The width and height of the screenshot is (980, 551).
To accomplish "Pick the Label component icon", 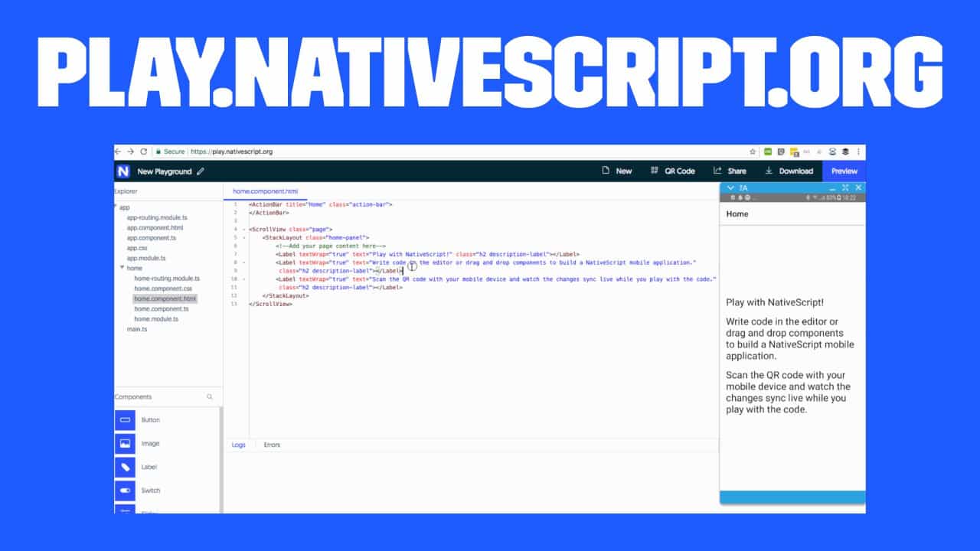I will (x=125, y=467).
